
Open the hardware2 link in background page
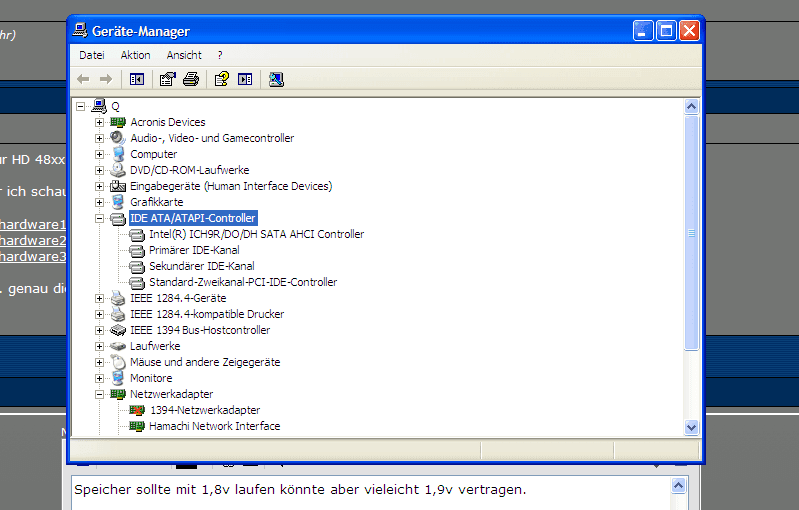33,240
